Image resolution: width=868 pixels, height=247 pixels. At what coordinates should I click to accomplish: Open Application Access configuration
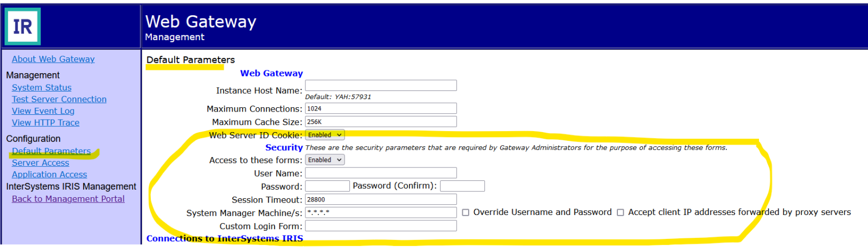[49, 175]
